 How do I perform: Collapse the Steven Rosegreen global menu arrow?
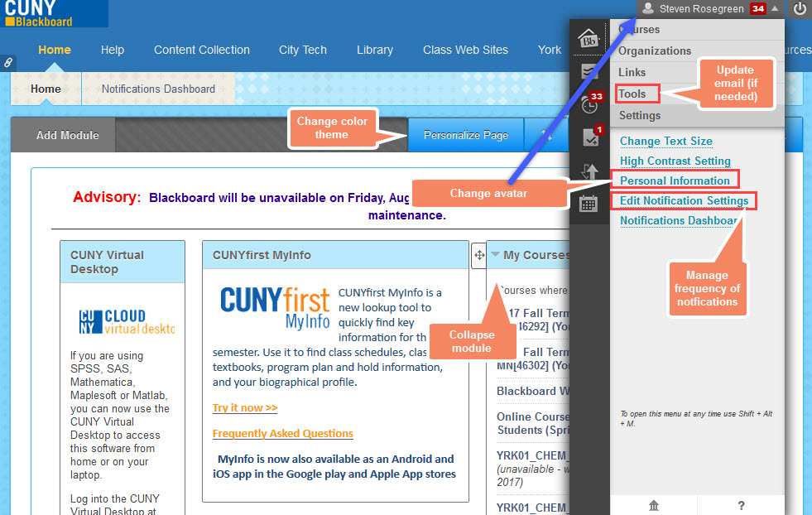tap(775, 8)
